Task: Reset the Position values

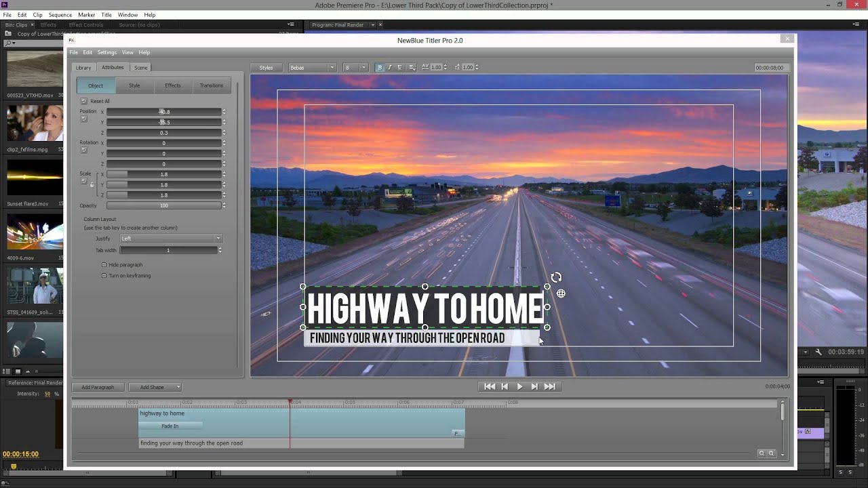Action: [x=84, y=119]
